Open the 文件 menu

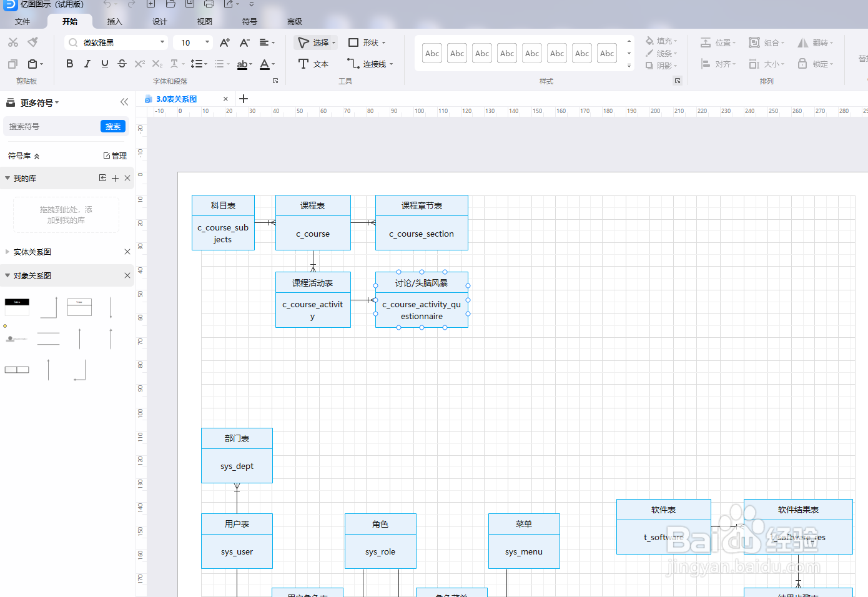click(22, 21)
